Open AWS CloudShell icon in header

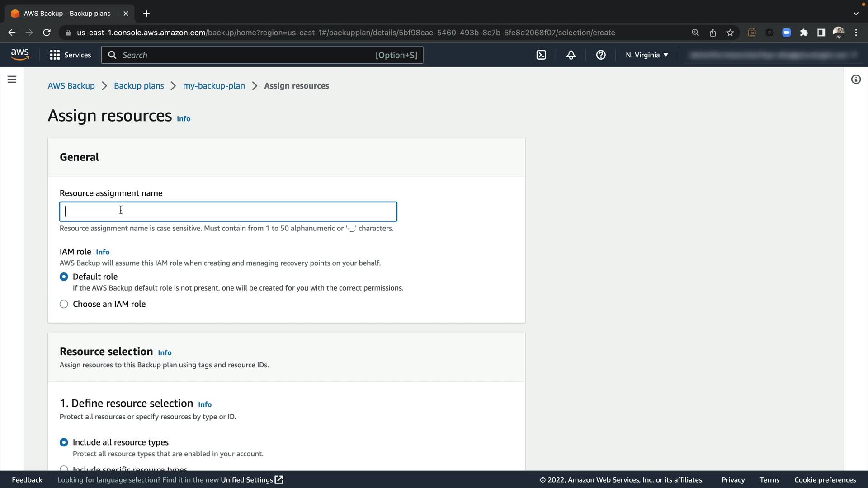541,55
